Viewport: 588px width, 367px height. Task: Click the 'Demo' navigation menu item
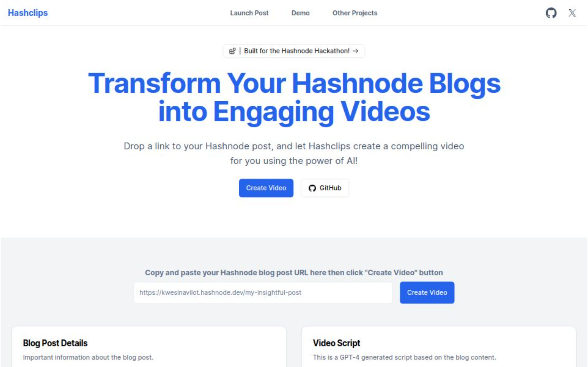tap(301, 13)
